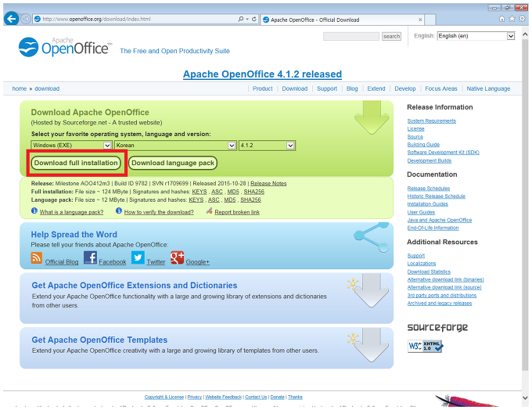Open the Korean language dropdown
Screen dimensions: 532x410
[x=175, y=146]
